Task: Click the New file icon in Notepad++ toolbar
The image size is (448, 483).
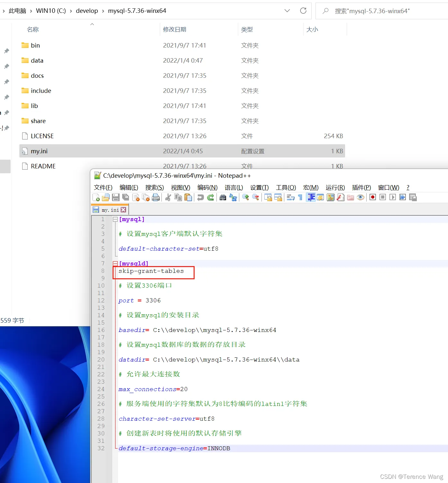Action: 96,197
